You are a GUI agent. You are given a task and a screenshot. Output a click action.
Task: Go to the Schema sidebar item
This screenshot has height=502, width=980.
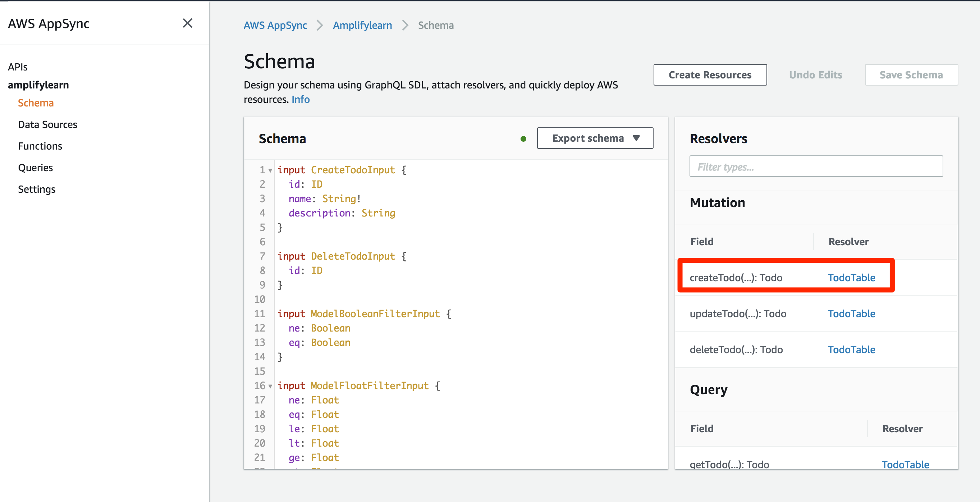point(36,103)
